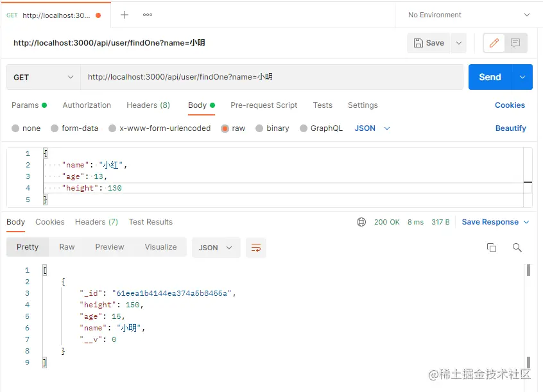Select the Pretty response view
The height and width of the screenshot is (392, 543).
28,247
